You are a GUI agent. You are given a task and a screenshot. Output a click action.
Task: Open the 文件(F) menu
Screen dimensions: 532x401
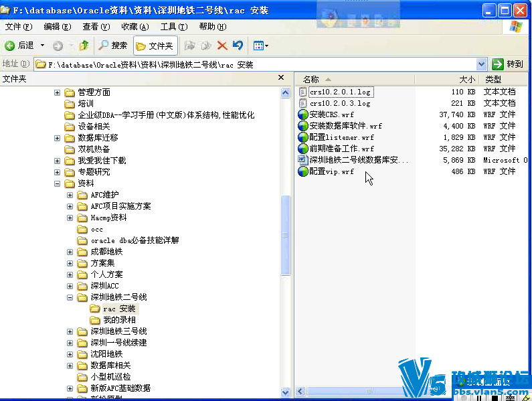tap(19, 27)
